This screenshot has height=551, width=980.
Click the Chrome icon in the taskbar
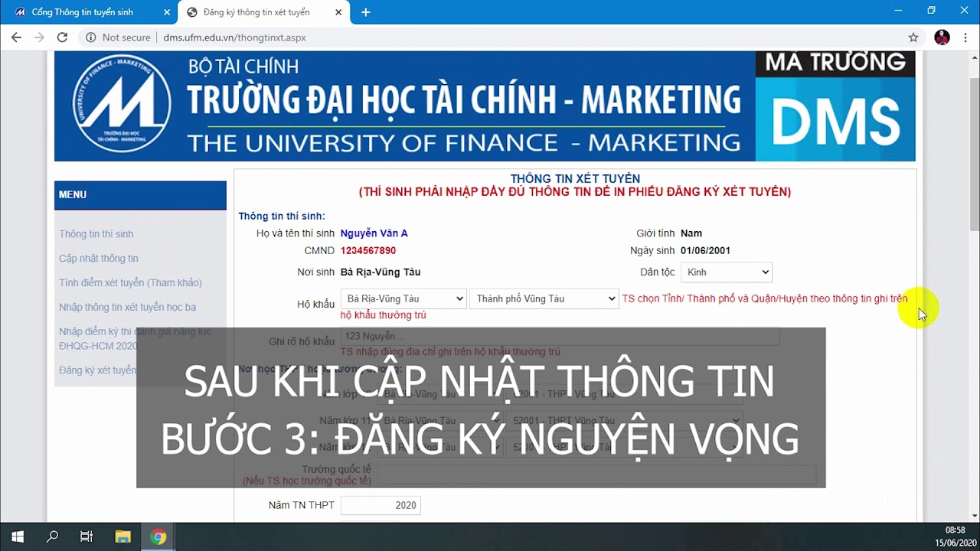[158, 536]
